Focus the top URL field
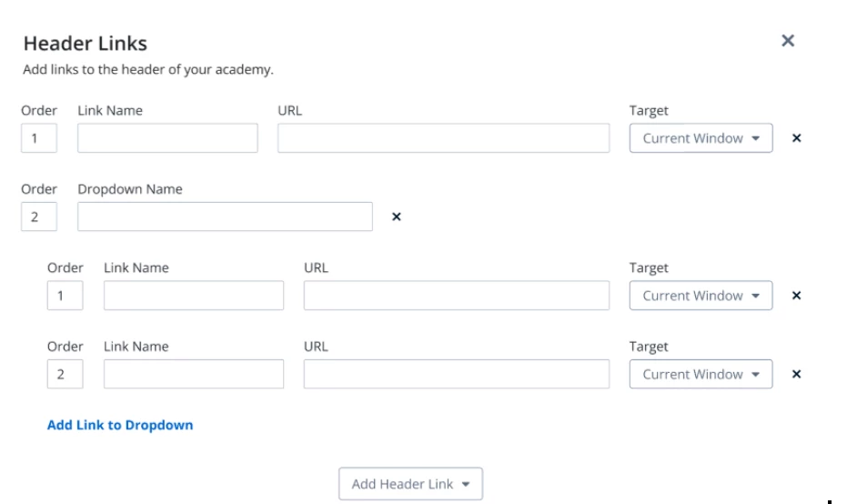 (x=443, y=138)
